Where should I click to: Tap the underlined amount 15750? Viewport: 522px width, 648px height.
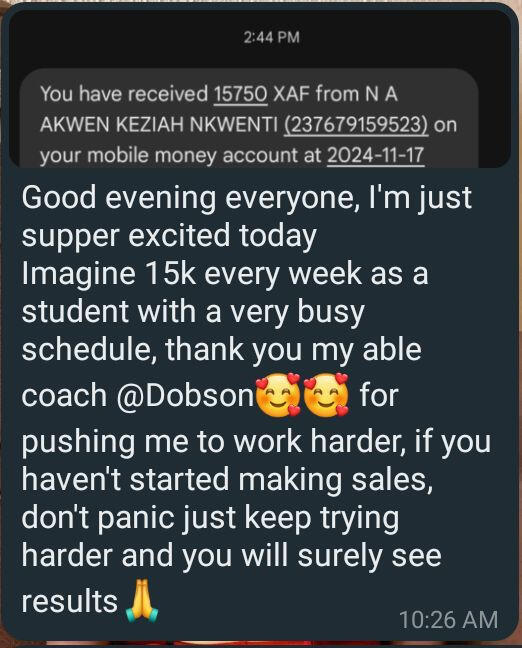pos(241,94)
